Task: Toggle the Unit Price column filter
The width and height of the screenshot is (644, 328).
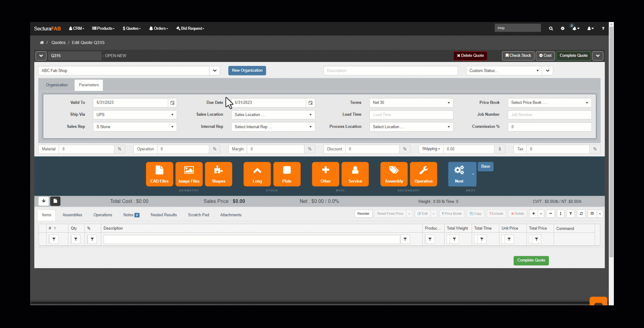Action: 509,239
